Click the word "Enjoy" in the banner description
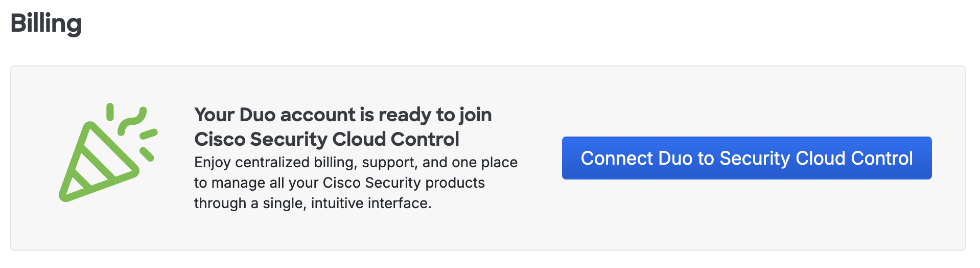This screenshot has width=980, height=268. click(212, 162)
